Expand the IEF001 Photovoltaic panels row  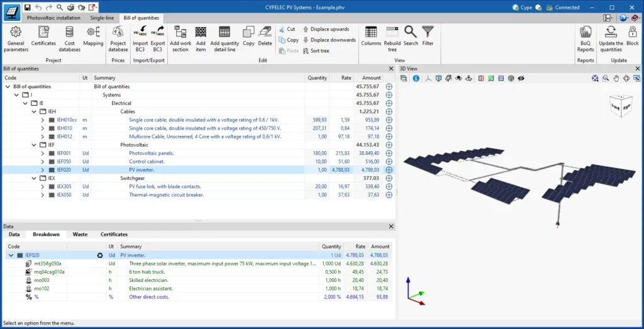tap(43, 153)
